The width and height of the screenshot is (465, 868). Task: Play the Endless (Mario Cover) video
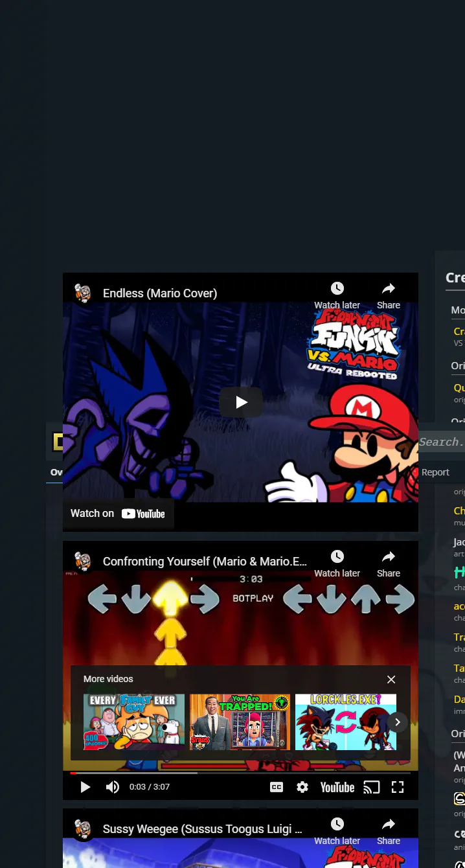point(241,402)
